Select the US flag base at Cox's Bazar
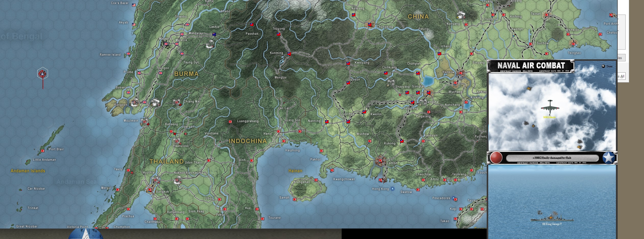This screenshot has width=644, height=239. [x=134, y=5]
